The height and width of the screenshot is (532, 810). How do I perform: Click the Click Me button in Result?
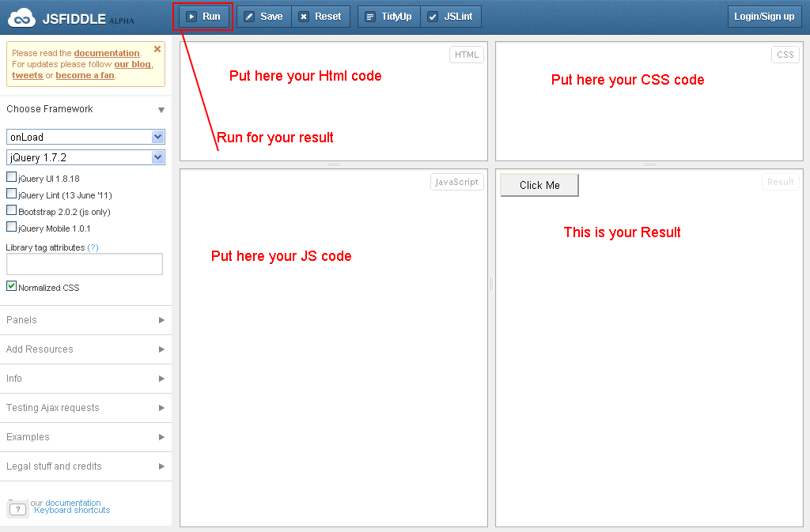[x=539, y=185]
